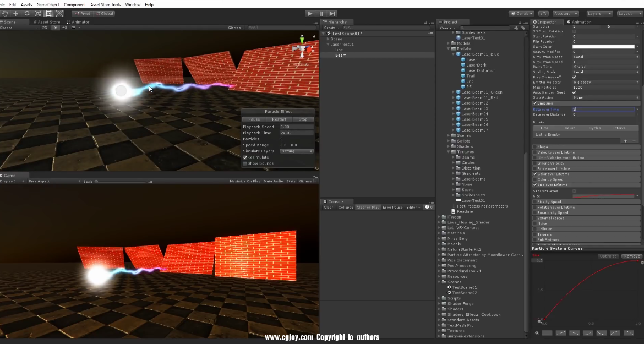Enable the Show Bounds checkbox
Image resolution: width=644 pixels, height=344 pixels.
click(x=245, y=163)
